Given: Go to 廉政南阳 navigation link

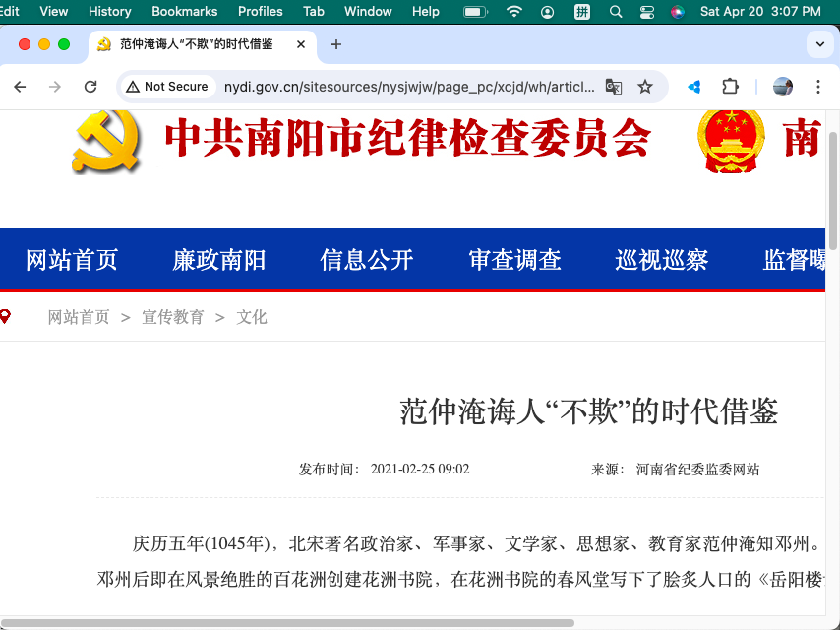Looking at the screenshot, I should coord(219,260).
